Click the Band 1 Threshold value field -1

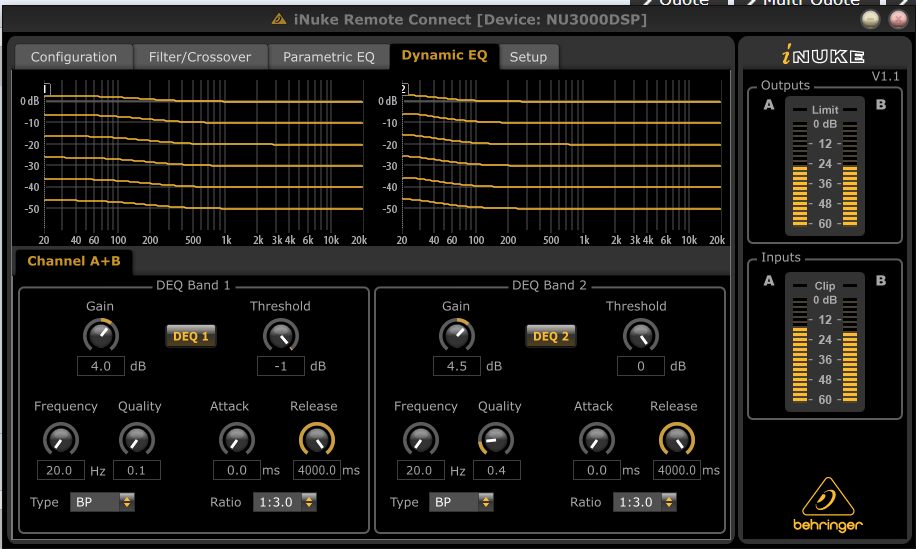point(281,366)
